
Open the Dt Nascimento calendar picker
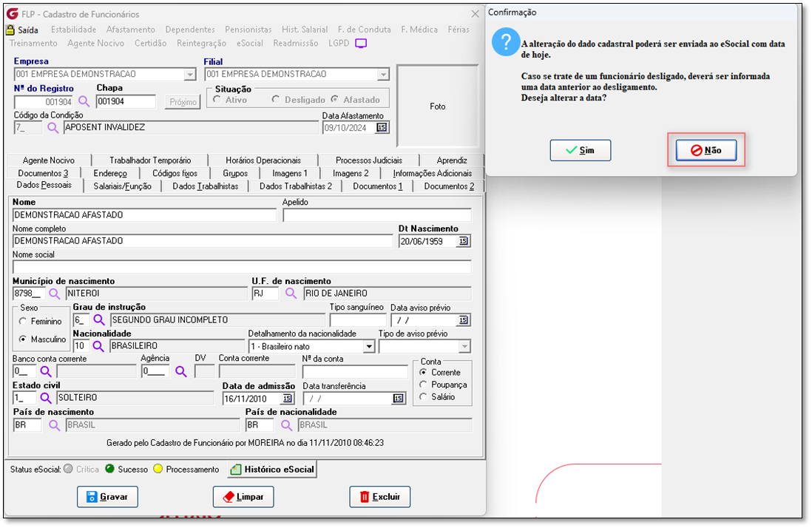pyautogui.click(x=463, y=241)
